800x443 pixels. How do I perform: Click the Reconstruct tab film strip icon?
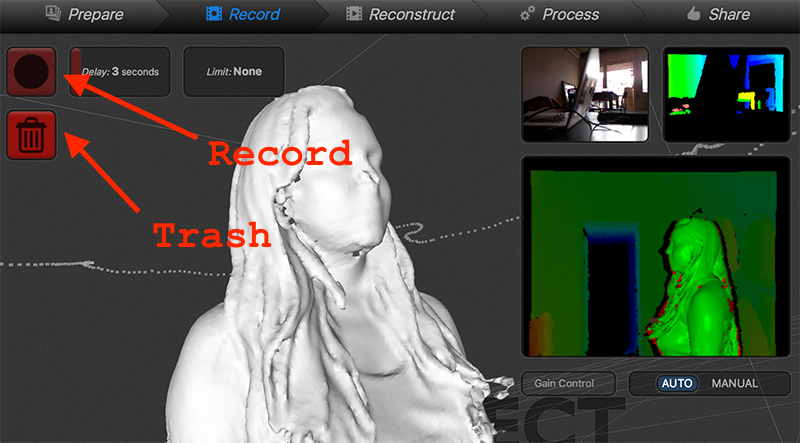click(354, 13)
